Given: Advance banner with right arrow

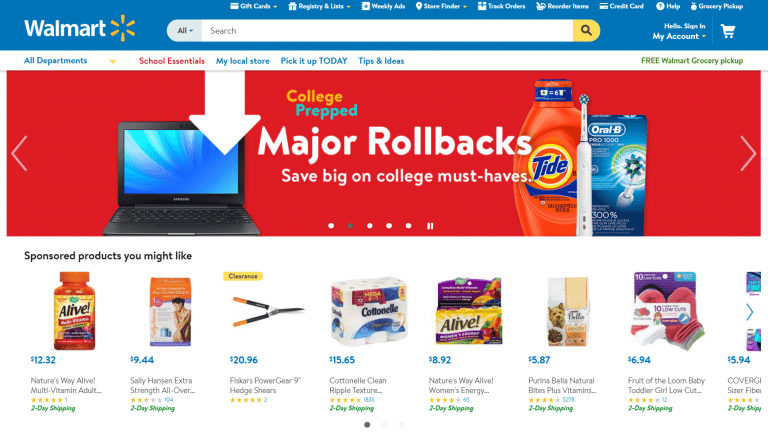Looking at the screenshot, I should [x=748, y=153].
